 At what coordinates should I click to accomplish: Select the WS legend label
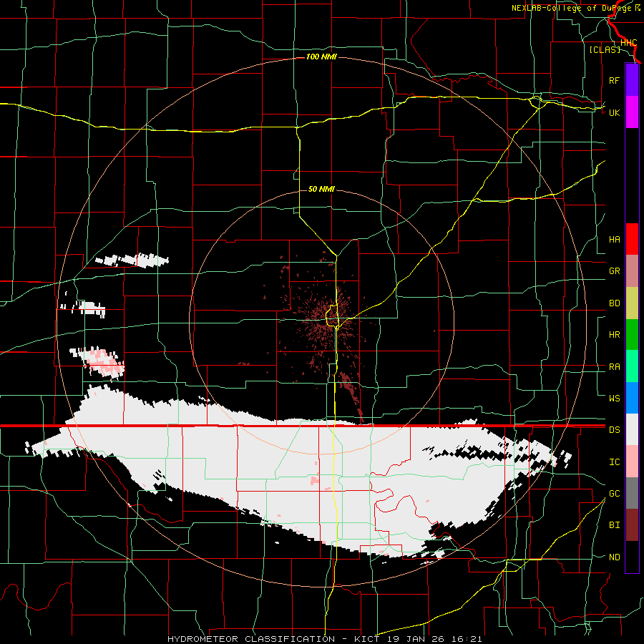point(614,399)
